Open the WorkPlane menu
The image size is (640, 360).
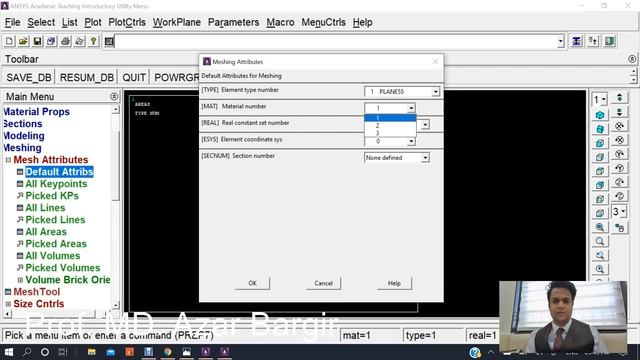point(177,22)
